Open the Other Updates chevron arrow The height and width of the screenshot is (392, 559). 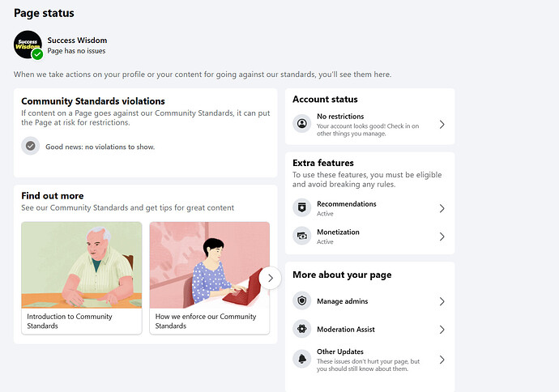point(442,360)
